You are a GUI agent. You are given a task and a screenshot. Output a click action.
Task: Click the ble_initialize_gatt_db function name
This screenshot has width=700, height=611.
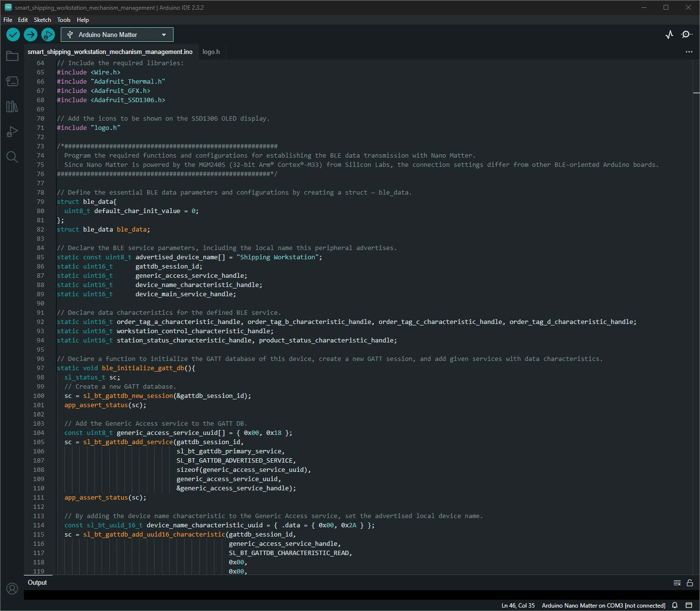pyautogui.click(x=143, y=368)
